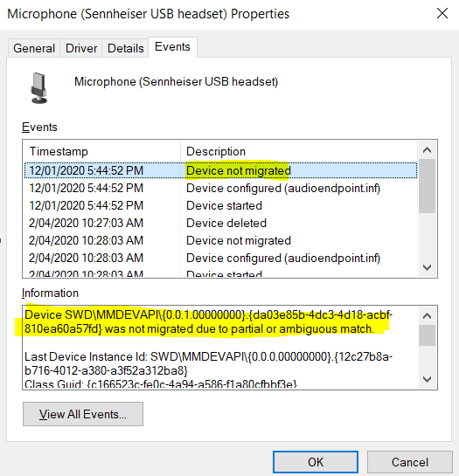The height and width of the screenshot is (476, 459).
Task: Select the 'Device deleted' event row
Action: pyautogui.click(x=220, y=223)
